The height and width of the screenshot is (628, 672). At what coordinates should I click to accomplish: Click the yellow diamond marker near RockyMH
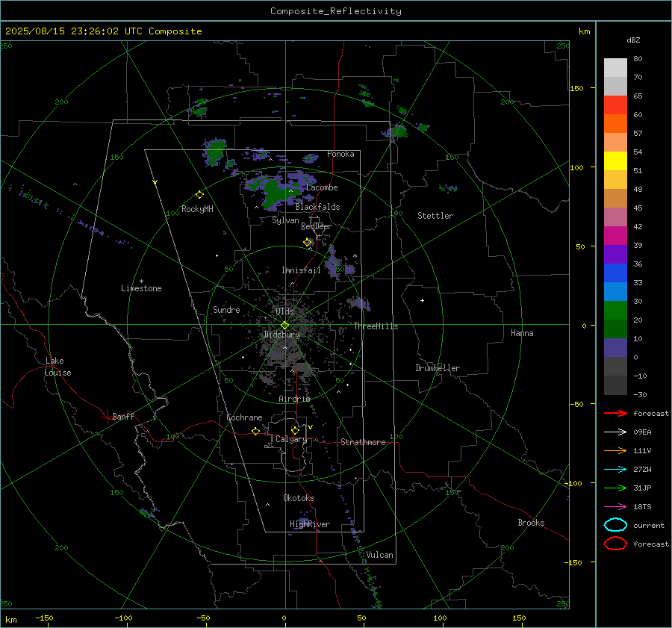click(x=199, y=195)
